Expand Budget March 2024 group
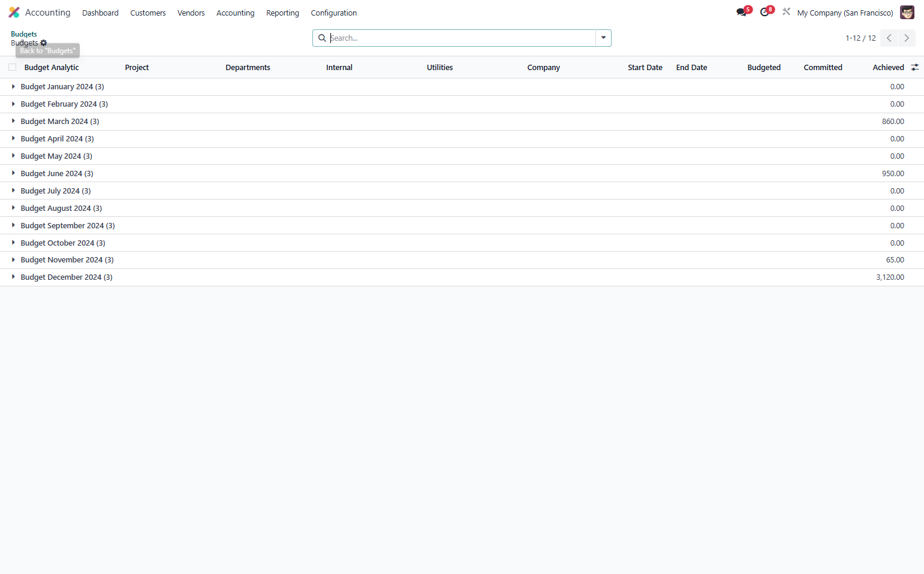This screenshot has height=574, width=924. pyautogui.click(x=60, y=122)
